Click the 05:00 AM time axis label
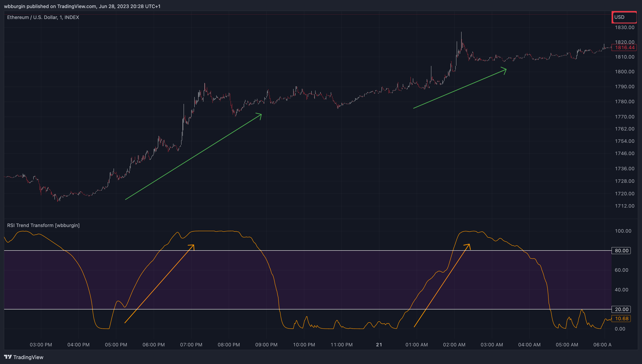 pos(567,345)
